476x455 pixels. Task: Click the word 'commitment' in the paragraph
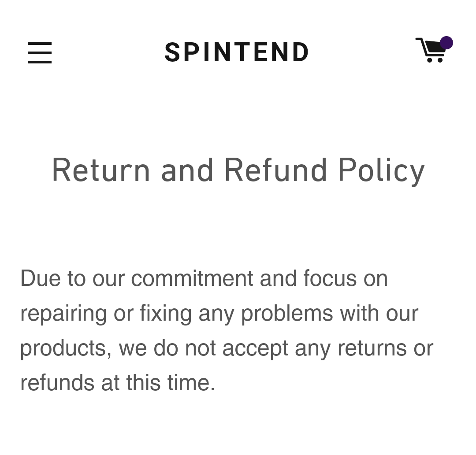click(192, 278)
